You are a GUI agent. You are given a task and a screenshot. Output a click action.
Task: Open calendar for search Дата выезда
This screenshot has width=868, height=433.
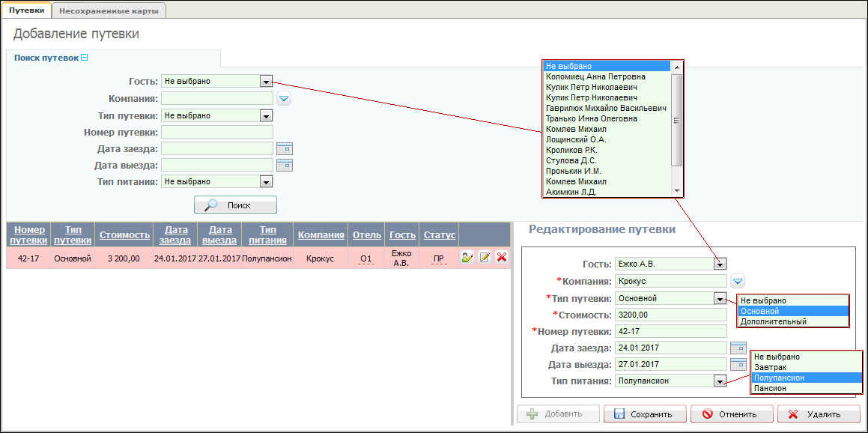(x=285, y=166)
